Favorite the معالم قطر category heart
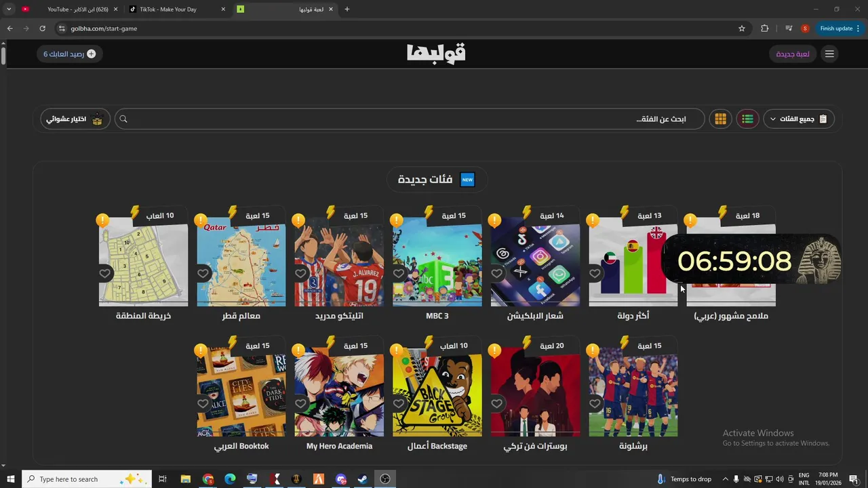 pos(203,273)
